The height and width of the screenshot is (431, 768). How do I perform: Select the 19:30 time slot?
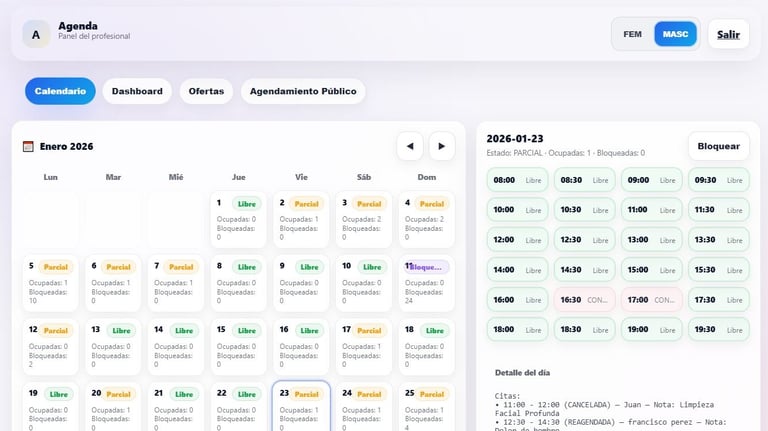[x=719, y=330]
